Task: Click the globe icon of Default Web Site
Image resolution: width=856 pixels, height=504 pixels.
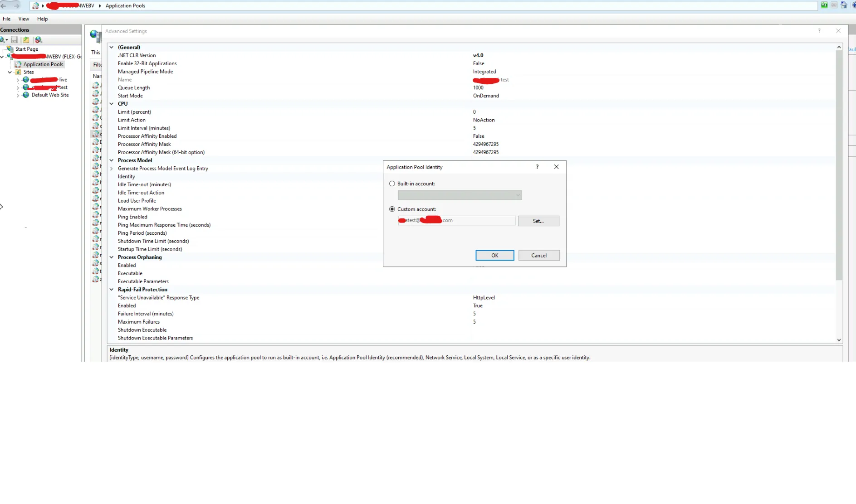Action: click(26, 95)
